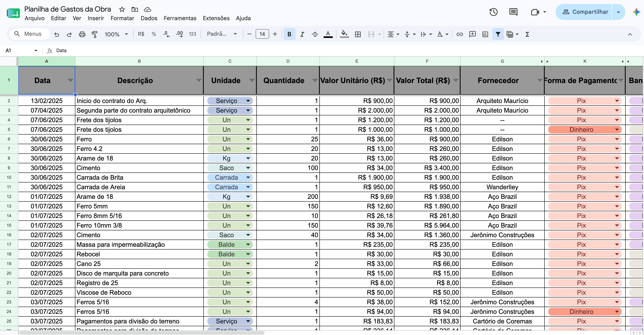644x335 pixels.
Task: Increase decimal places
Action: (179, 34)
